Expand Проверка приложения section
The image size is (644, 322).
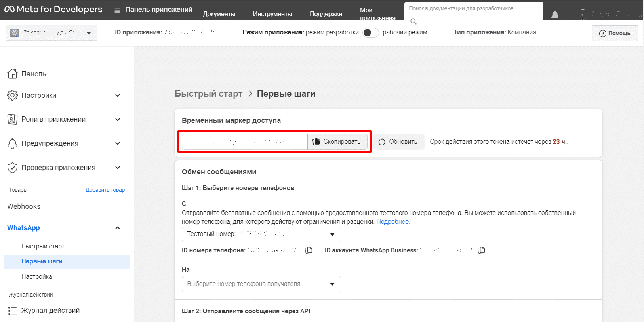click(x=118, y=168)
